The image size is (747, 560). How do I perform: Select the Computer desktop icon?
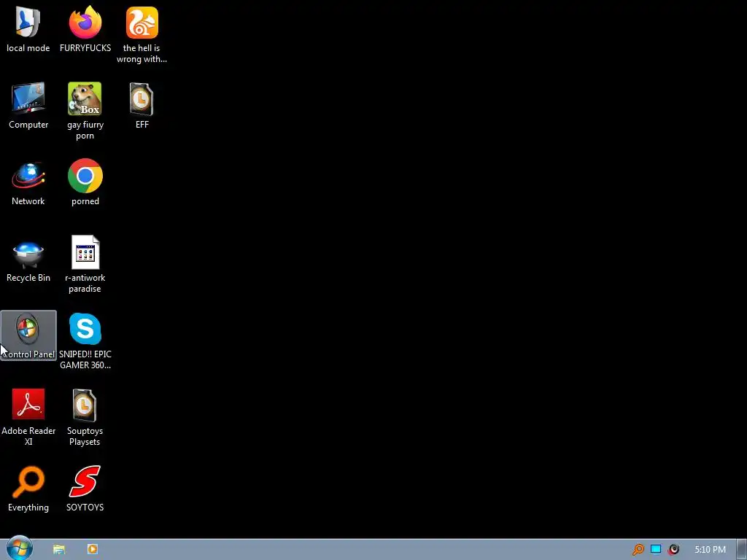point(28,106)
